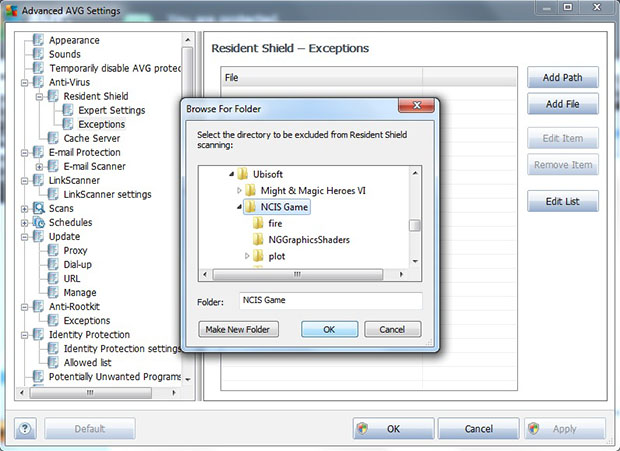
Task: Click the Identity Protection page icon
Action: pos(38,334)
